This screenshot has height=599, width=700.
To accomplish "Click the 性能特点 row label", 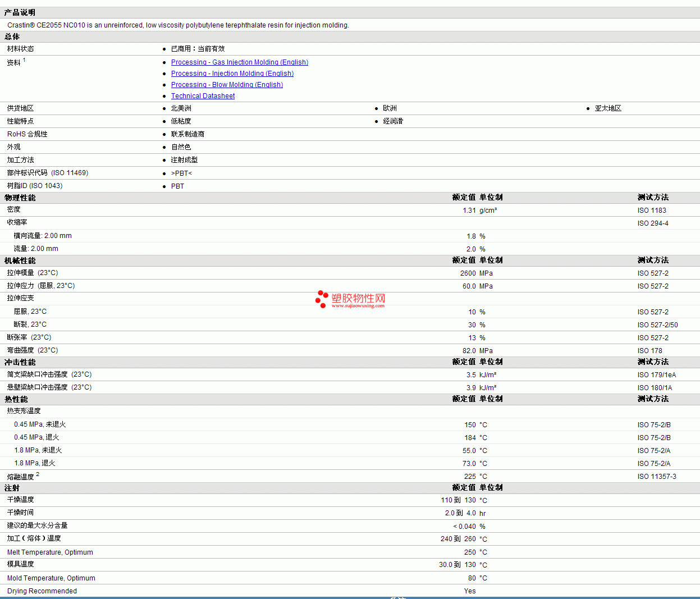I will point(20,121).
